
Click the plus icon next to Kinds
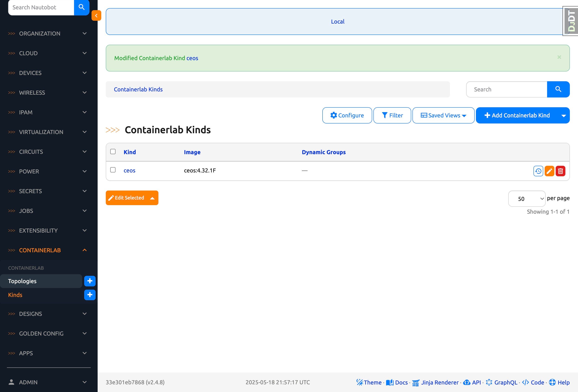(90, 295)
